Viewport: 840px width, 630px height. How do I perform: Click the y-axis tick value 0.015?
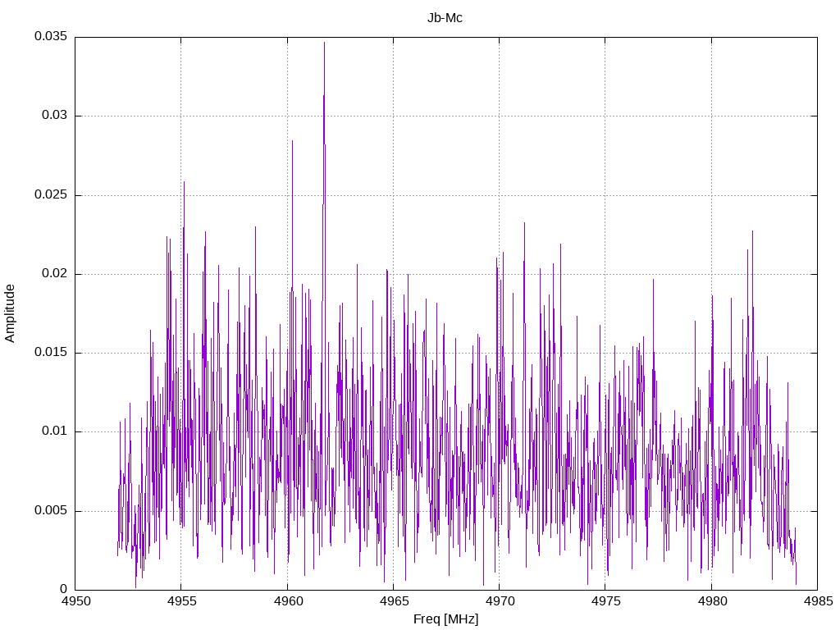tap(51, 352)
